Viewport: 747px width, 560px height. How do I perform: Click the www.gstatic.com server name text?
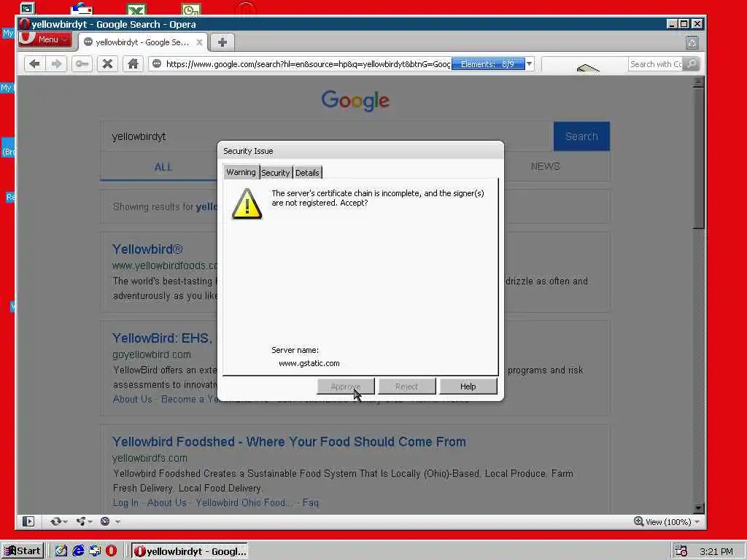[x=309, y=363]
